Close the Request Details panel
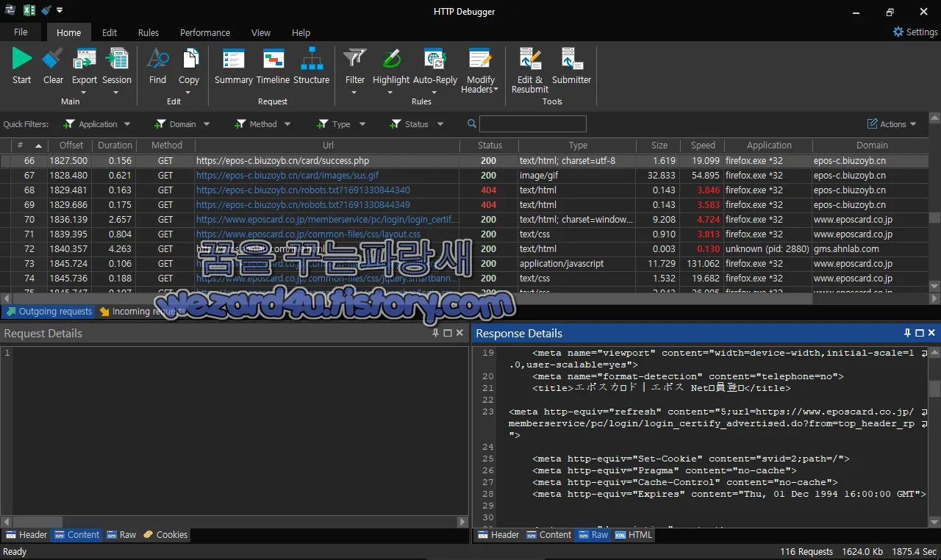This screenshot has height=560, width=941. tap(459, 333)
